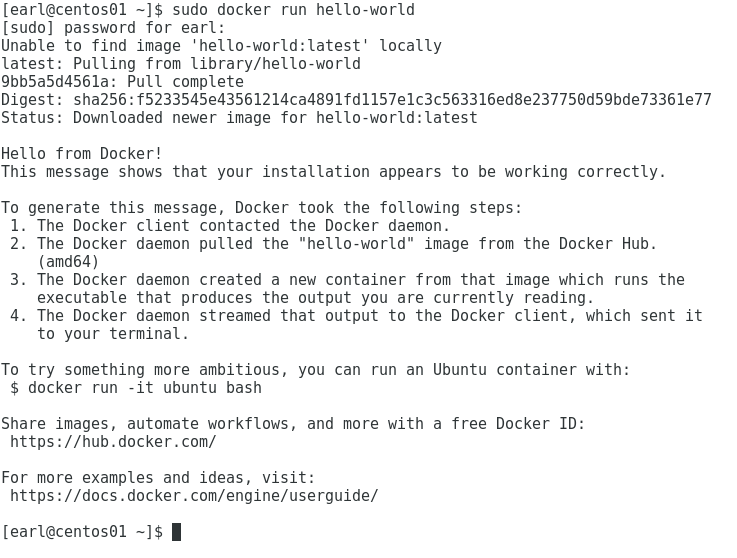This screenshot has height=558, width=737.
Task: Click 'For more examples and ideas, visit:' text
Action: point(158,478)
